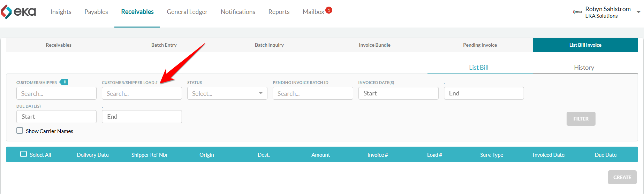The height and width of the screenshot is (194, 644).
Task: Click the small EKA avatar beside the user name
Action: [x=577, y=12]
